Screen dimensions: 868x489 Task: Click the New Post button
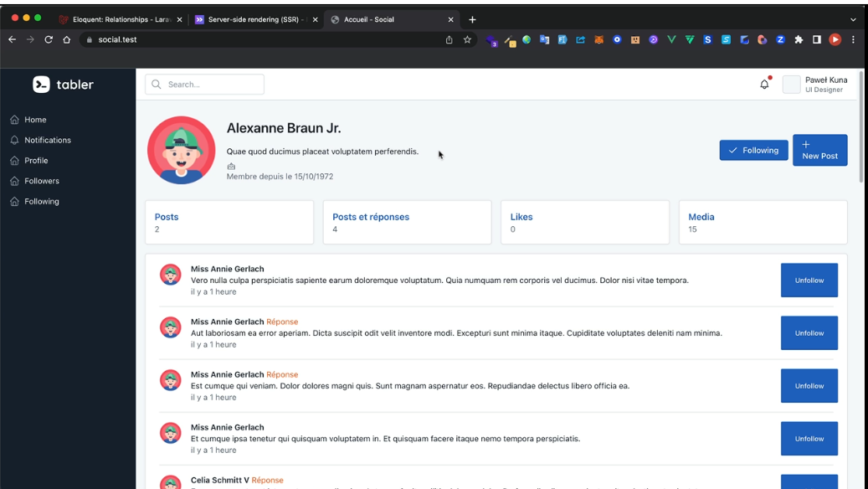[819, 150]
